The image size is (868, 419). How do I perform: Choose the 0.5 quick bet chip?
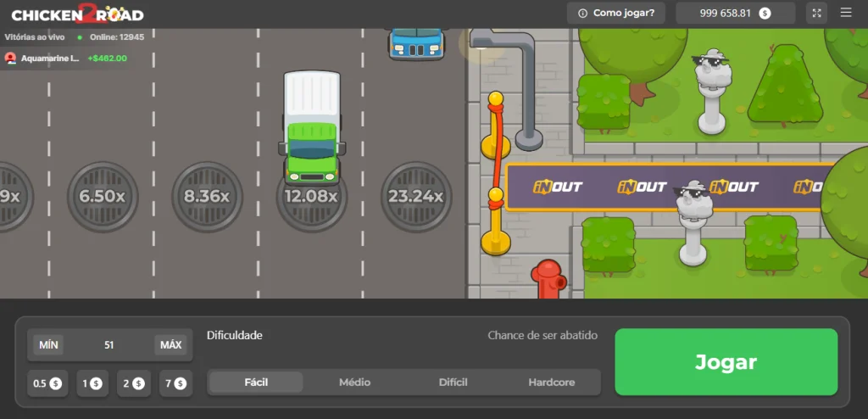[x=47, y=383]
